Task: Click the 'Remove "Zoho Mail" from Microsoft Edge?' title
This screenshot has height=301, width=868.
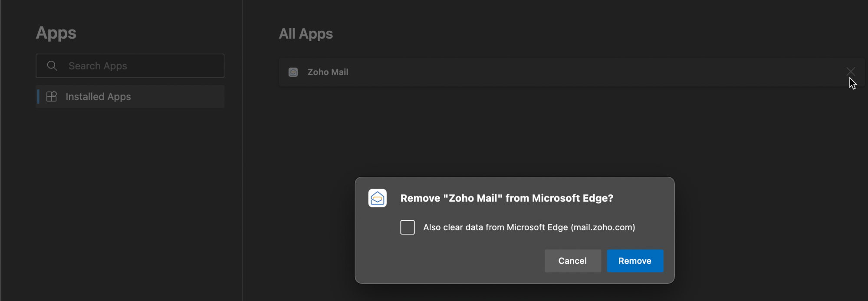Action: [506, 198]
